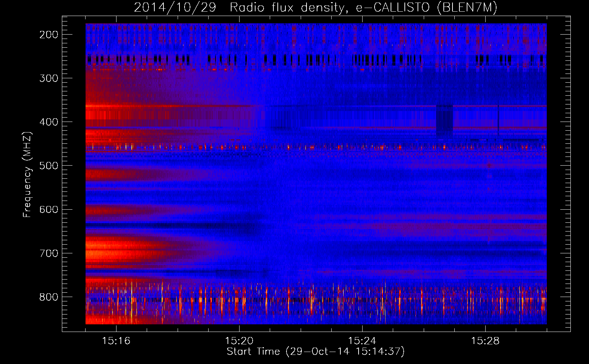Click the 400 frequency tick label
589x364 pixels.
[x=49, y=122]
